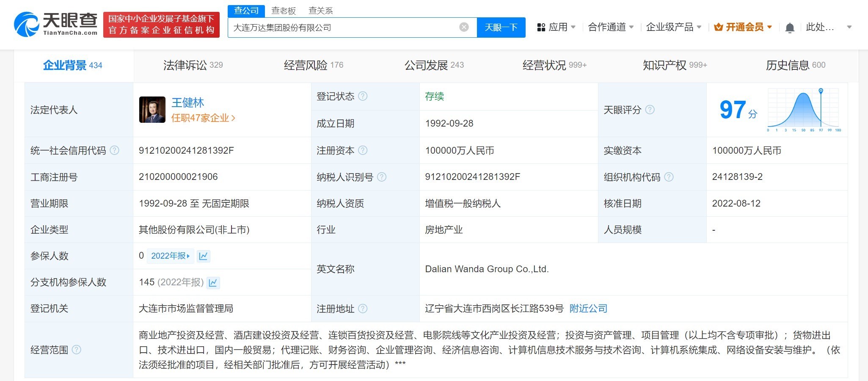
Task: Select the founding date 1992-09-28
Action: tap(449, 124)
